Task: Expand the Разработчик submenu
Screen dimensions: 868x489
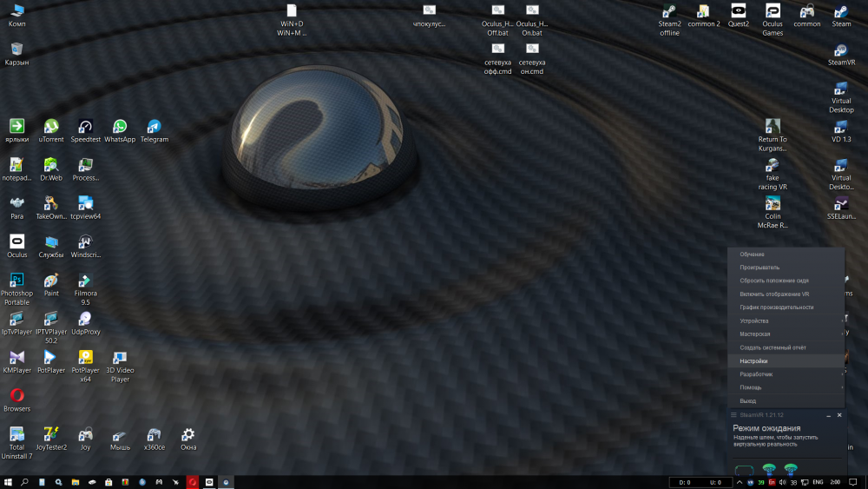Action: coord(786,374)
